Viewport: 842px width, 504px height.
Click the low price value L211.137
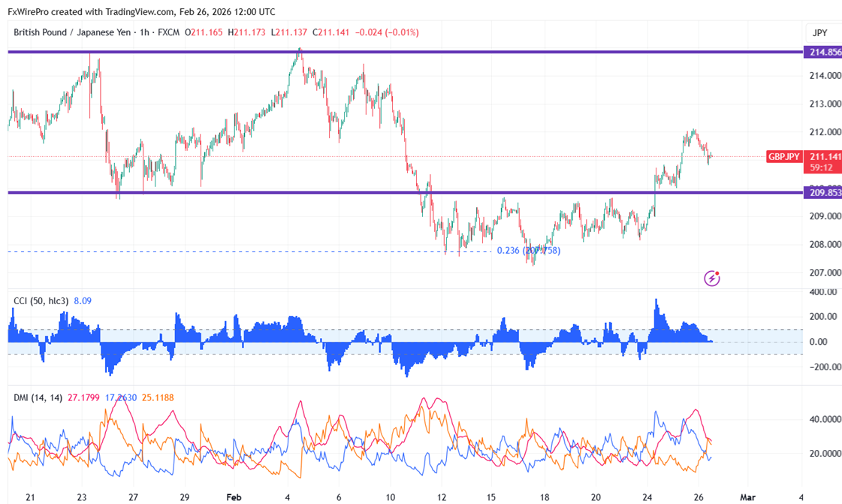(289, 32)
